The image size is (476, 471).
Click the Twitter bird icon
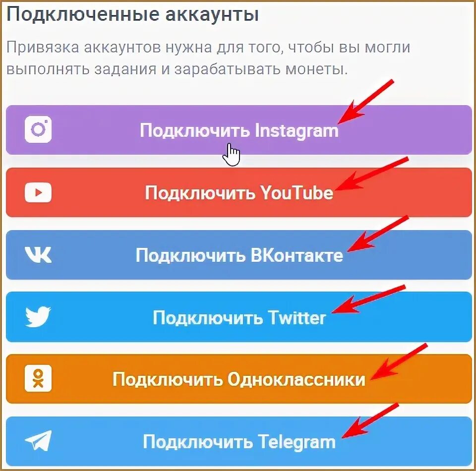38,317
